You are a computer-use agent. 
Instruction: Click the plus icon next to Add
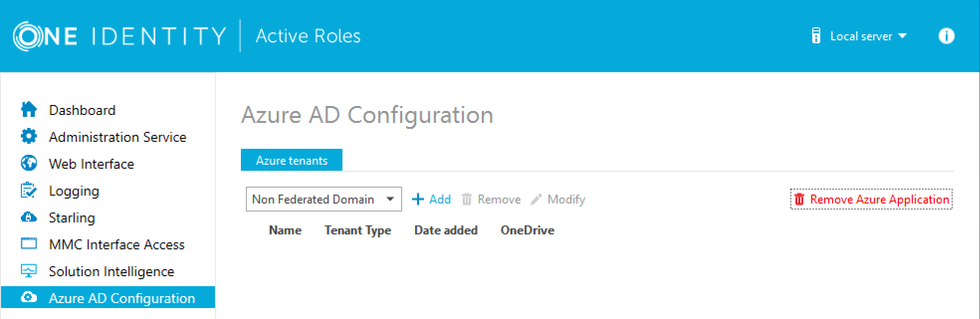pyautogui.click(x=418, y=199)
